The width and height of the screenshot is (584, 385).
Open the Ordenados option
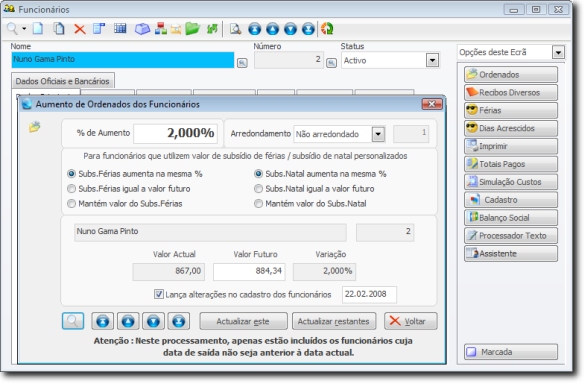(x=511, y=74)
